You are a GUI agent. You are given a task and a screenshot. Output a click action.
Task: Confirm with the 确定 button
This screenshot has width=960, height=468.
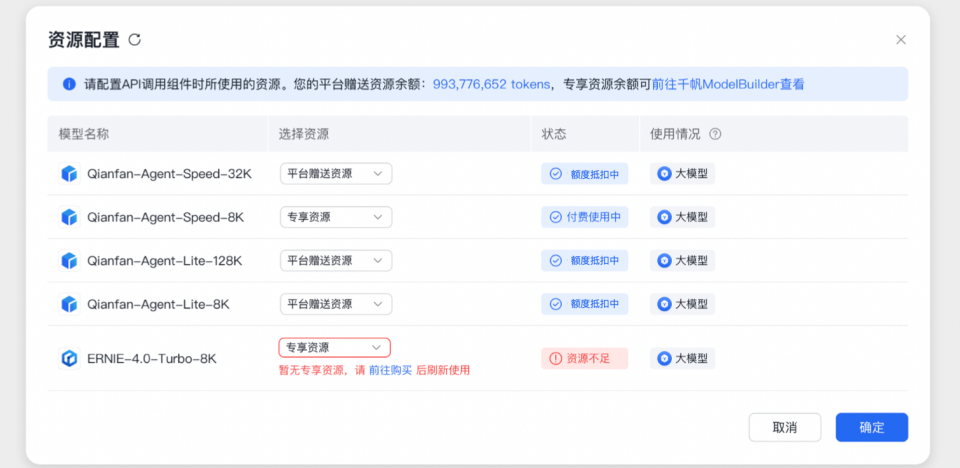click(x=872, y=428)
